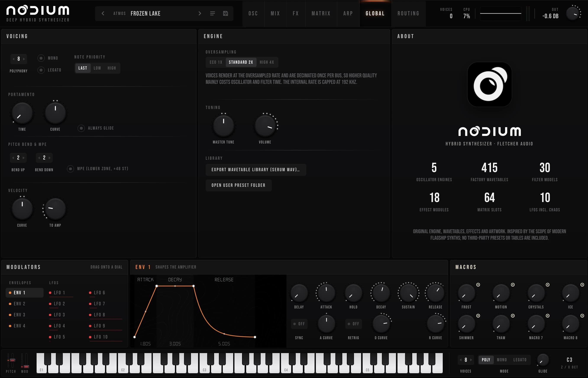The image size is (588, 378).
Task: Enable the Legato radio option in Voicing
Action: coord(41,70)
